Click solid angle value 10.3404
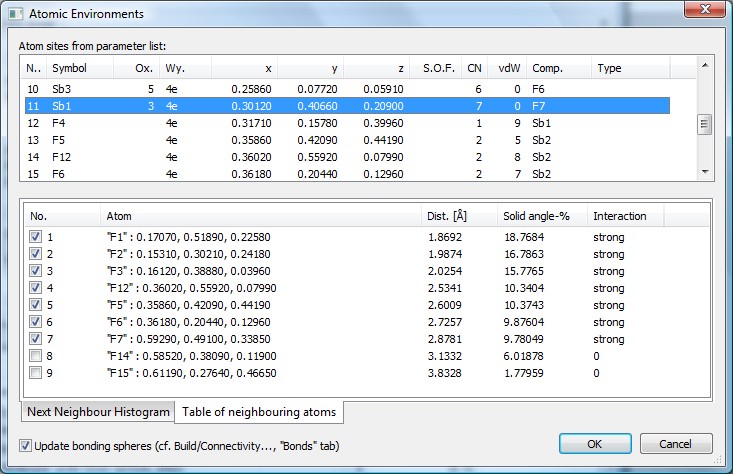 (x=524, y=288)
